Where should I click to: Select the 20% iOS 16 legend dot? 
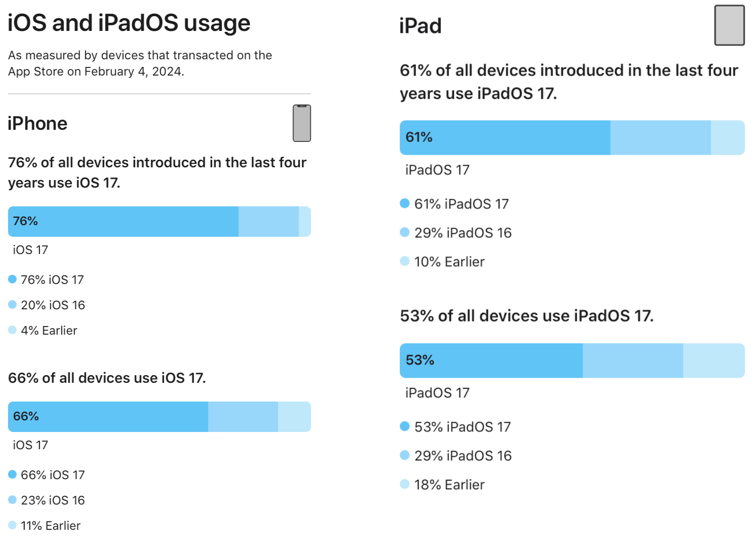click(x=13, y=305)
